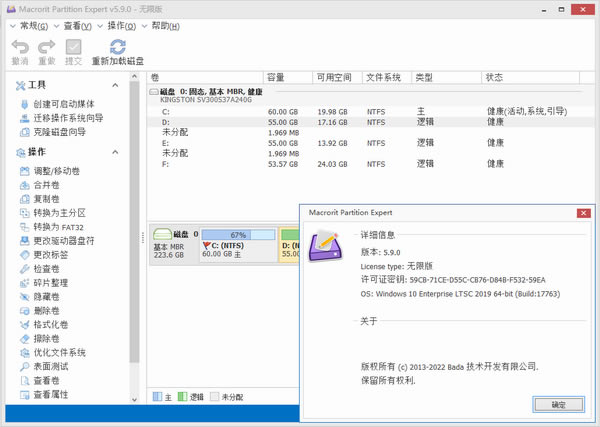Click the KINGSTON SV300S37A240G disk name

[x=206, y=100]
